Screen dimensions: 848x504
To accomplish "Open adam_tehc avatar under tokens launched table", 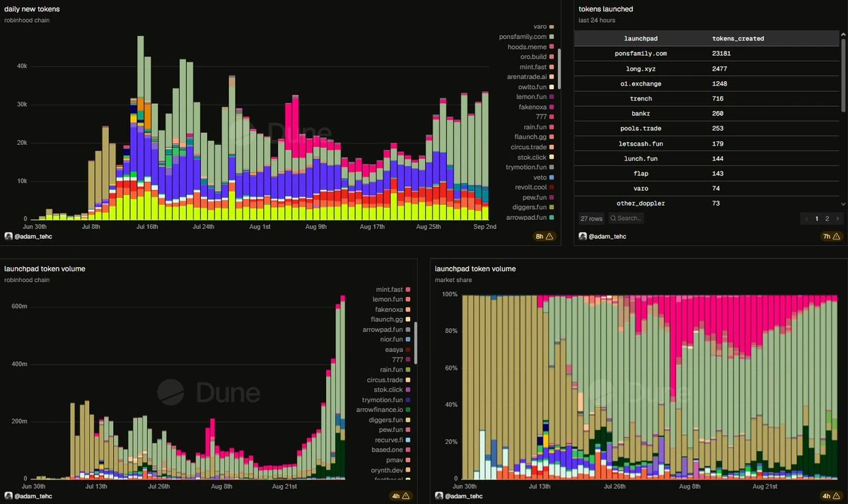I will coord(583,236).
